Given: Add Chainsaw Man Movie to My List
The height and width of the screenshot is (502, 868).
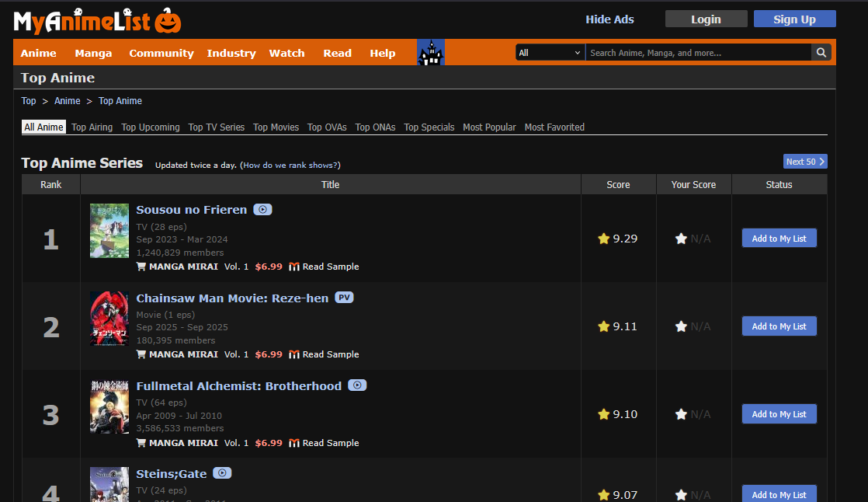Looking at the screenshot, I should (779, 326).
